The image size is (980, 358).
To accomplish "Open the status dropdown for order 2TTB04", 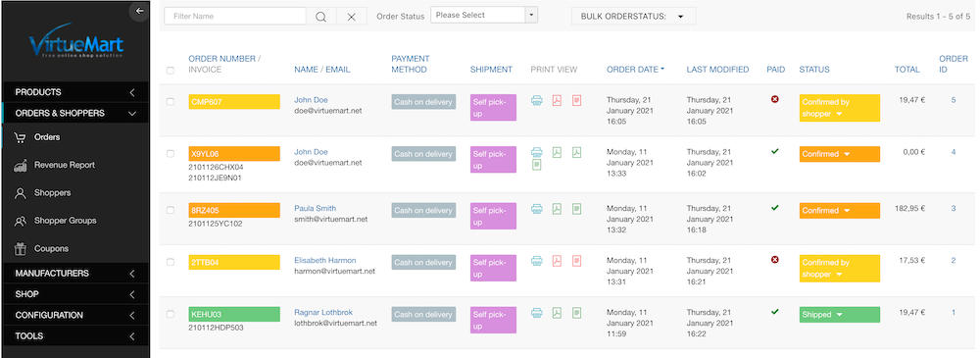I will pyautogui.click(x=840, y=269).
